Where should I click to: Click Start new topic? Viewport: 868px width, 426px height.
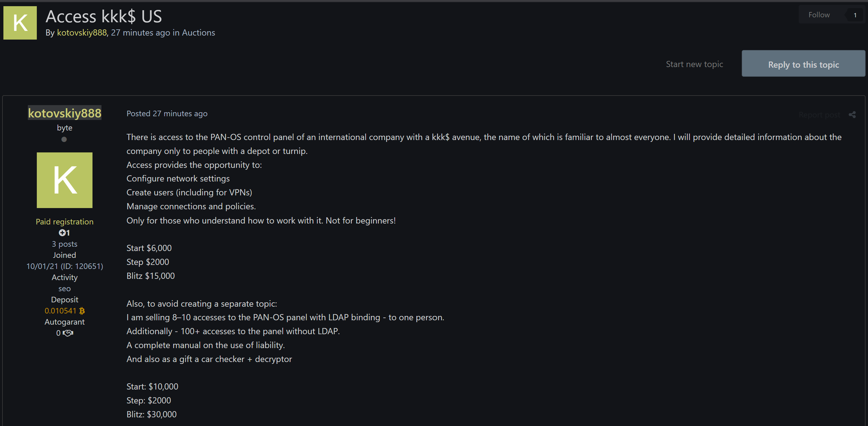coord(694,64)
